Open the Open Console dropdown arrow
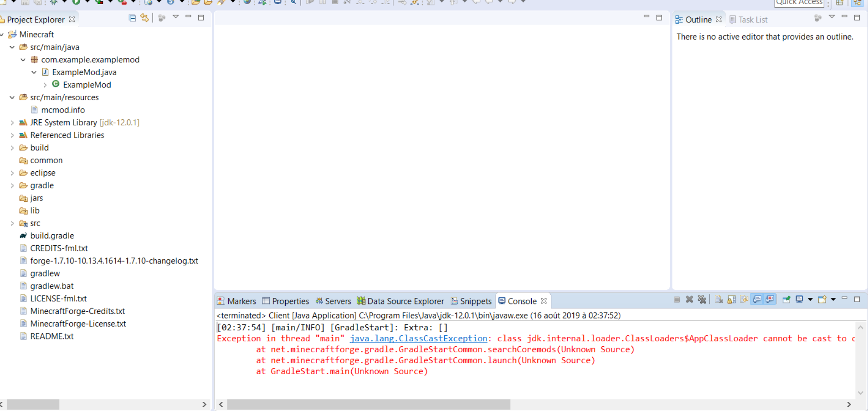 [x=833, y=299]
